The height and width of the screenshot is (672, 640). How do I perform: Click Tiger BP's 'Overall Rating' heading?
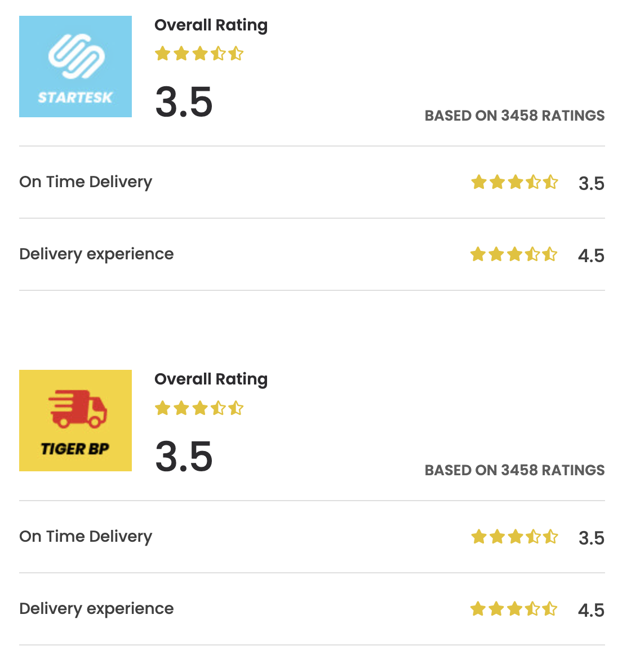click(x=211, y=379)
